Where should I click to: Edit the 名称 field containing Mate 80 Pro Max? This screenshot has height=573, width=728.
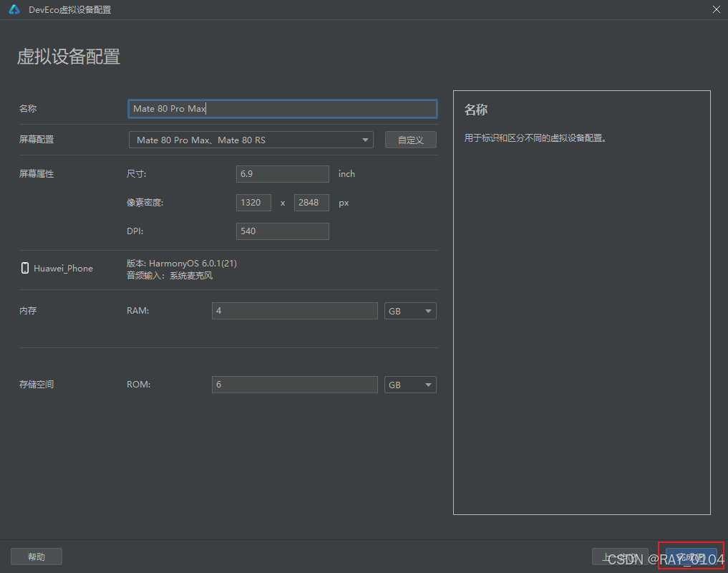pos(282,109)
